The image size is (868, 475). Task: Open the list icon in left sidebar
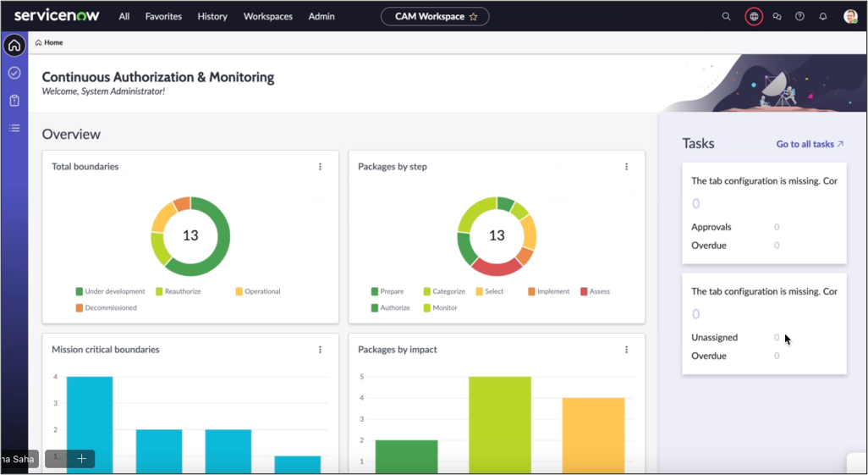tap(14, 128)
